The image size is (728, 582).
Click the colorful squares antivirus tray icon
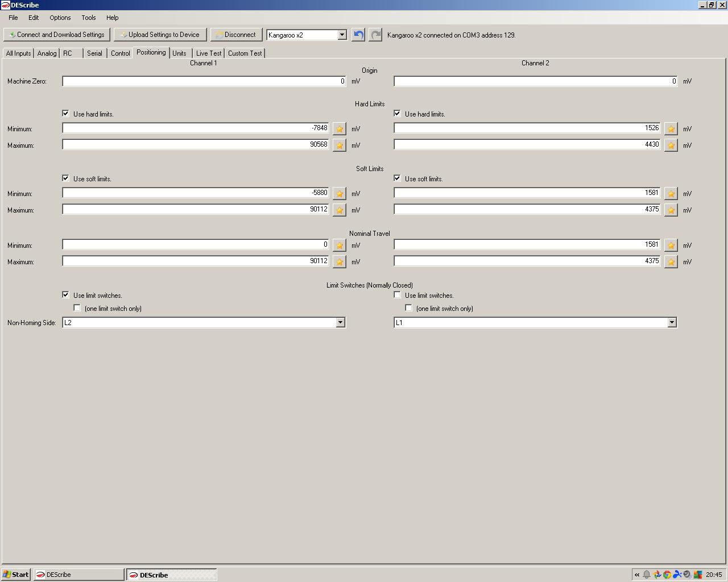697,575
